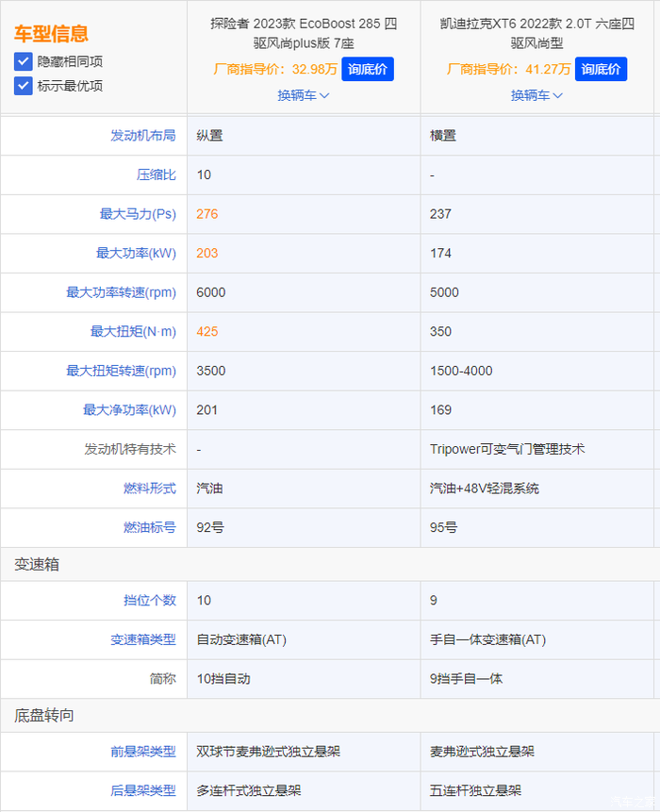Select the 最大功率(kW) parameter label
Screen dimensions: 660x812
point(136,254)
